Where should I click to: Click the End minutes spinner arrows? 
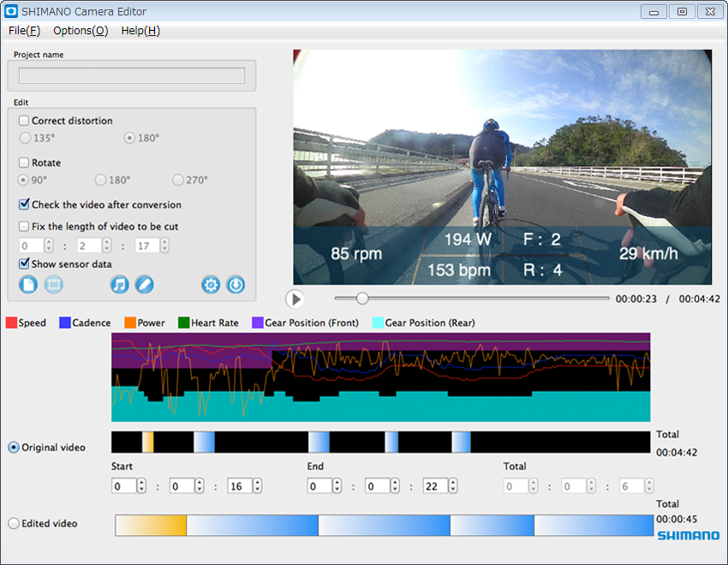395,485
